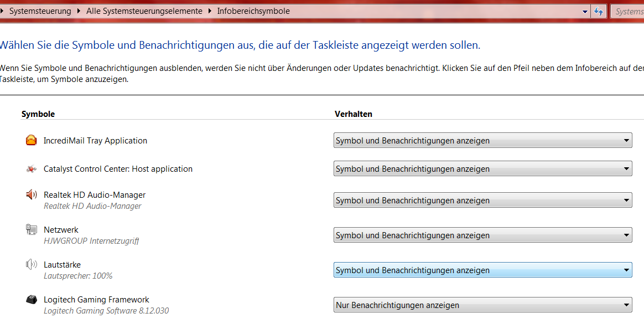Click the Catalyst Control Center icon
This screenshot has width=644, height=318.
(31, 168)
